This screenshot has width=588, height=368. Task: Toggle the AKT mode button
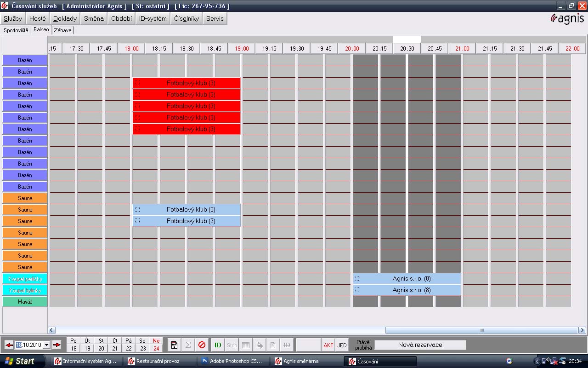coord(328,345)
